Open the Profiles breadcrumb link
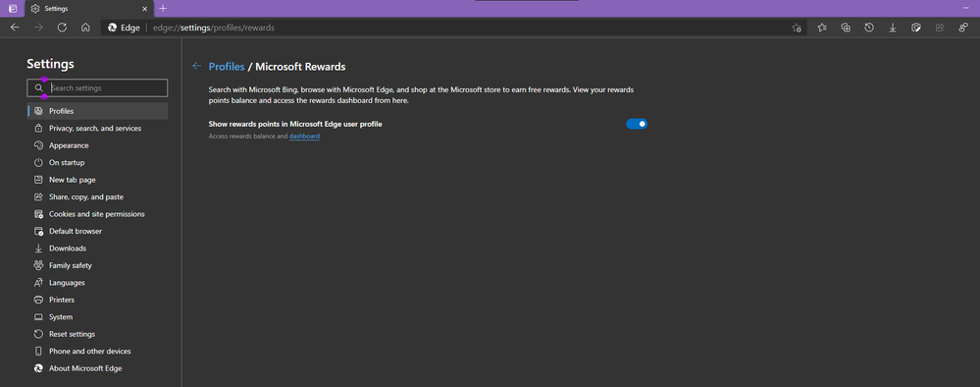Image resolution: width=980 pixels, height=387 pixels. [x=227, y=67]
